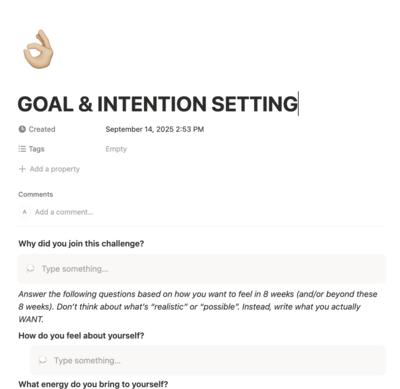Image resolution: width=400 pixels, height=389 pixels.
Task: Click the user avatar in comments
Action: click(24, 212)
